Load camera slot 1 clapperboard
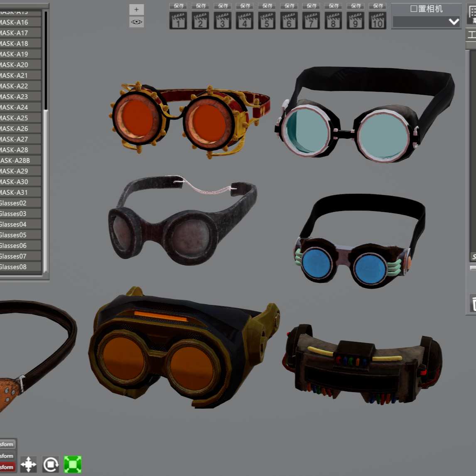The image size is (476, 476). click(178, 21)
